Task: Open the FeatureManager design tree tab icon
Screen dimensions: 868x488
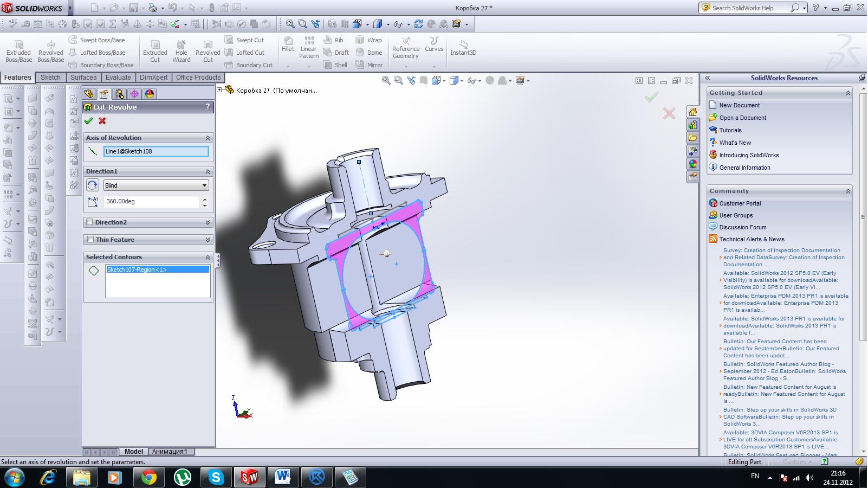Action: 89,94
